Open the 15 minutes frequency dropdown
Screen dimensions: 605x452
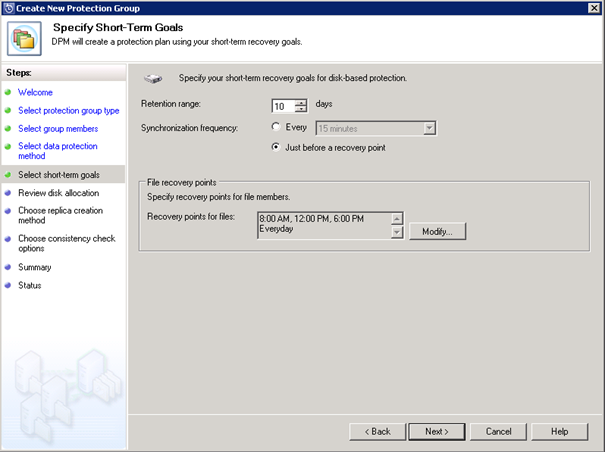(x=429, y=128)
